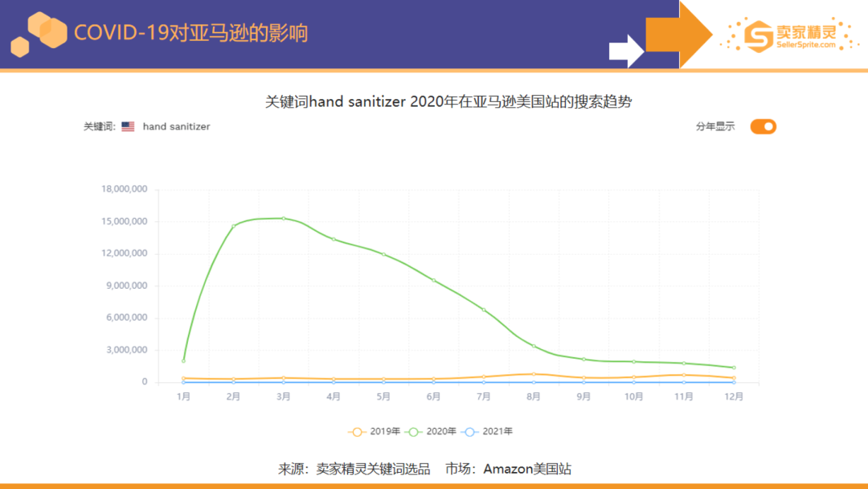Click the 18,000,000 y-axis label

[124, 189]
